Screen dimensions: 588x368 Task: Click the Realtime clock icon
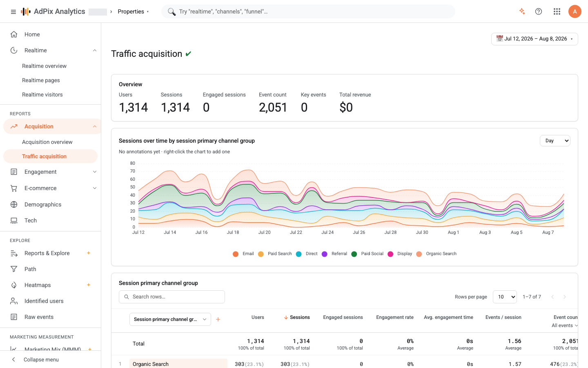click(x=14, y=50)
